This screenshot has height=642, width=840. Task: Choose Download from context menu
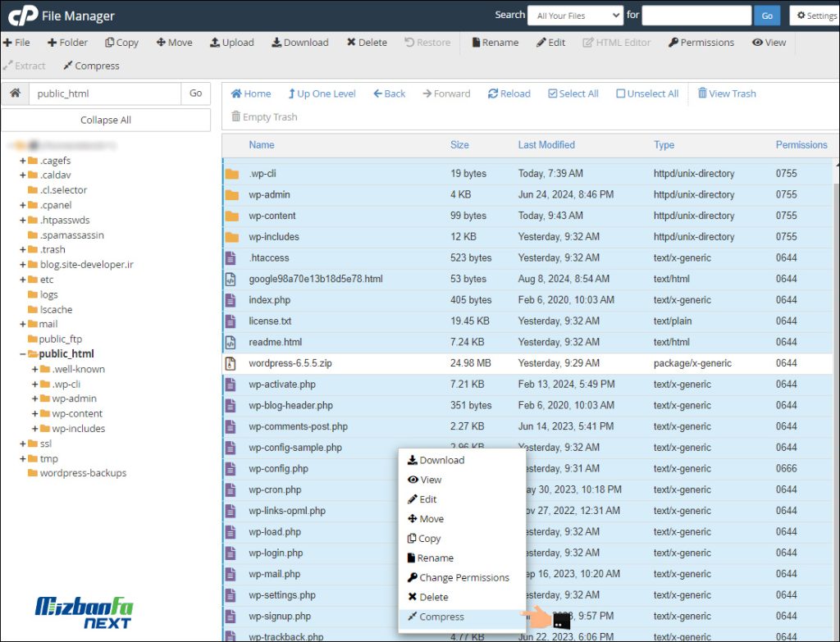pyautogui.click(x=462, y=460)
